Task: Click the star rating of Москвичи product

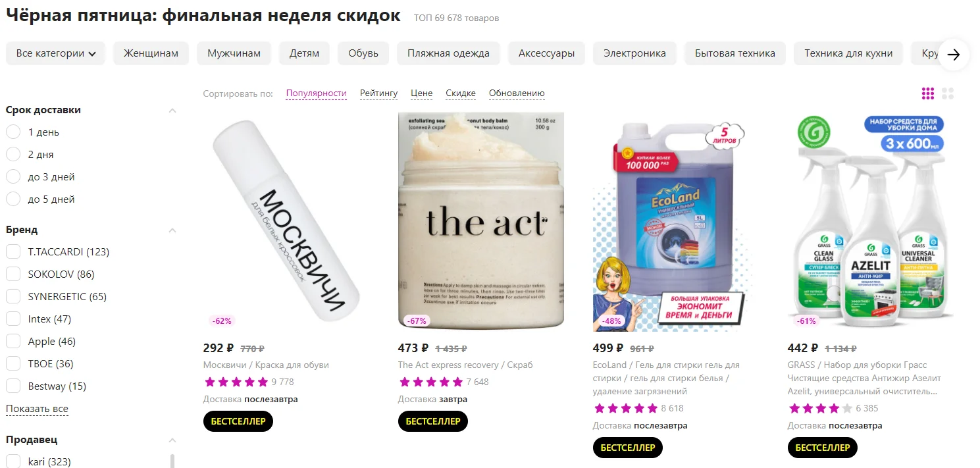Action: [236, 382]
